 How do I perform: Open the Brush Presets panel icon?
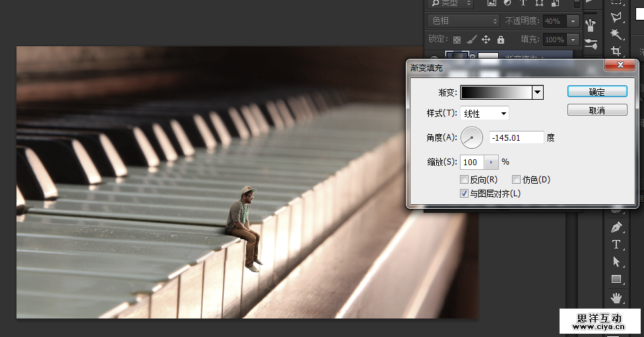click(x=591, y=45)
